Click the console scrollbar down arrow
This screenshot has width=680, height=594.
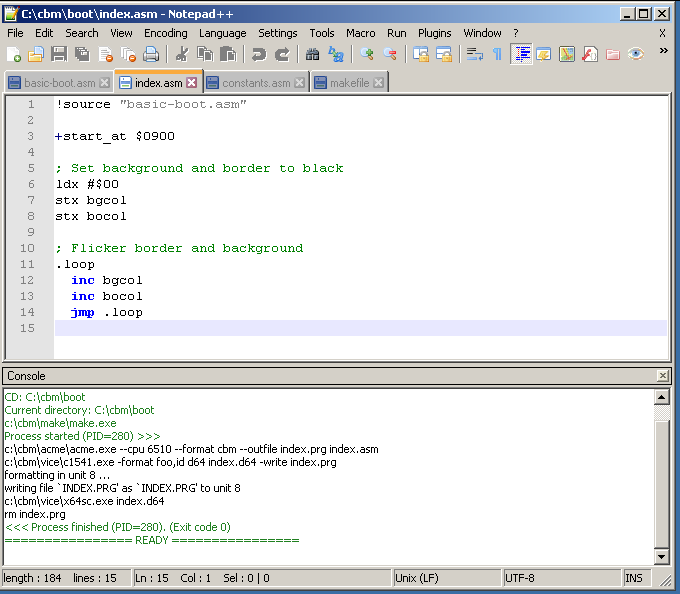tap(661, 557)
